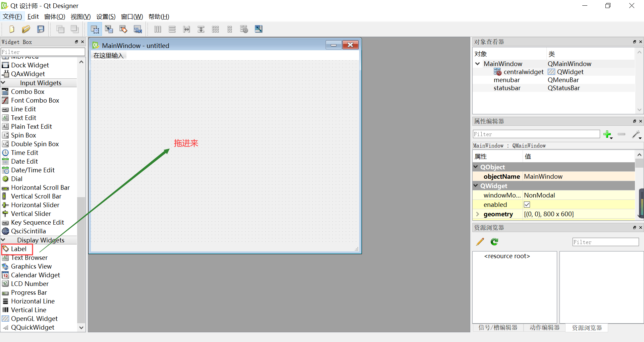The height and width of the screenshot is (342, 644).
Task: Expand the geometry property
Action: click(x=478, y=214)
